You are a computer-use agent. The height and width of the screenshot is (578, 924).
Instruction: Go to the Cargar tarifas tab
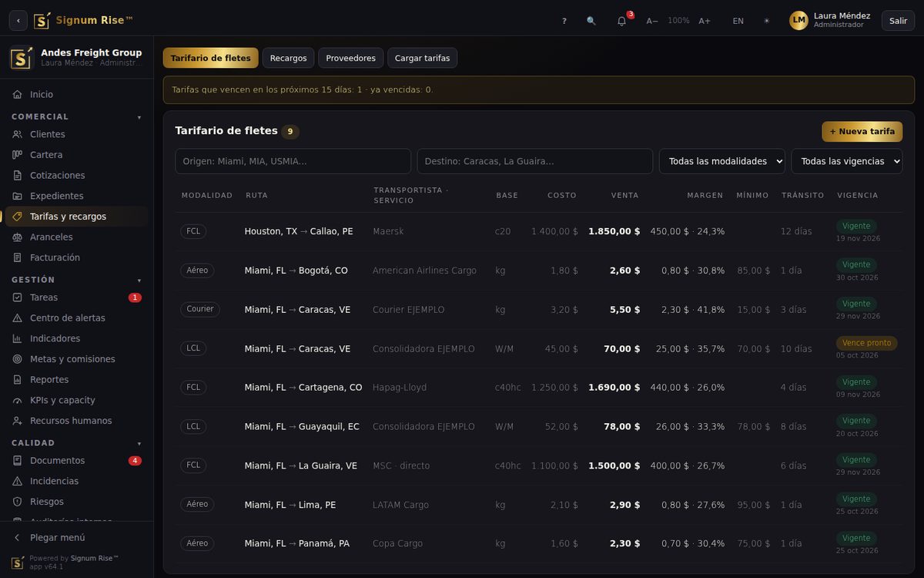point(422,58)
